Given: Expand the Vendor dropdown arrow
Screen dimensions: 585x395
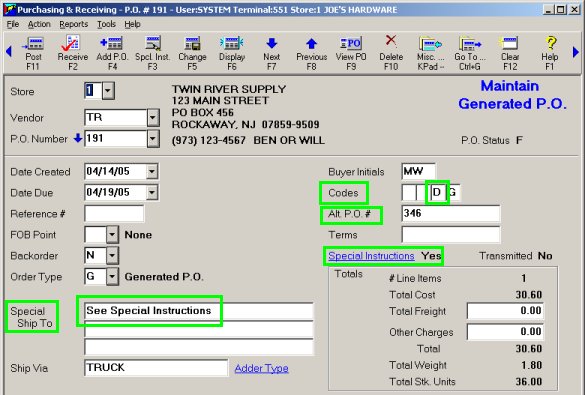Looking at the screenshot, I should click(x=153, y=118).
